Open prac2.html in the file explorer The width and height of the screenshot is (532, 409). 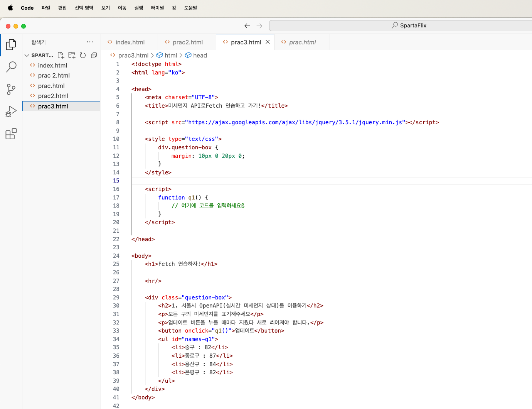coord(62,96)
